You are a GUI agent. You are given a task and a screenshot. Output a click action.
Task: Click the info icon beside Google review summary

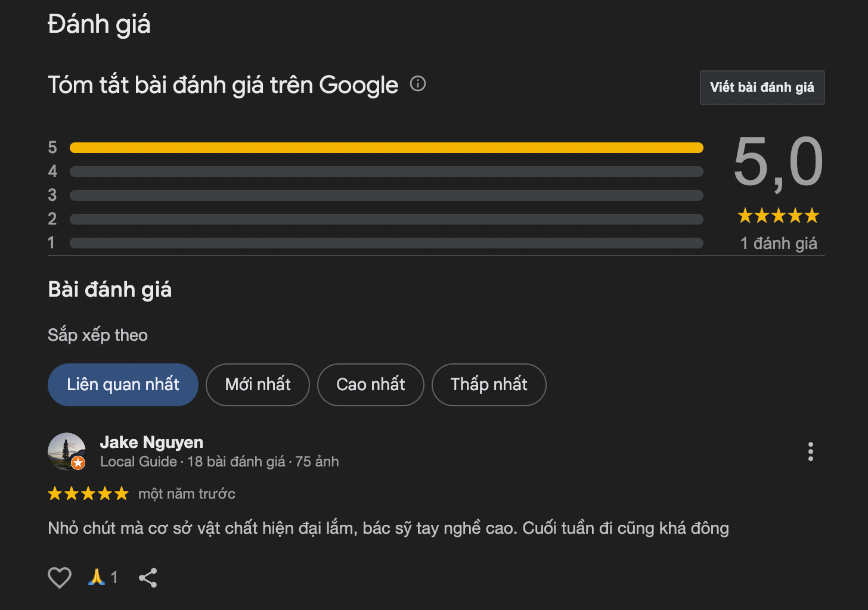(418, 83)
